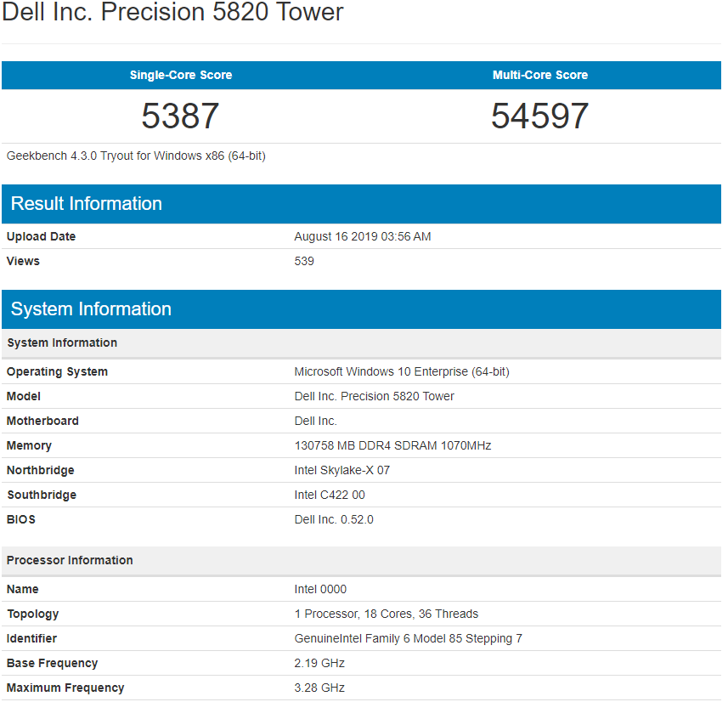Click the blue System Information section header
This screenshot has height=702, width=728.
click(x=361, y=309)
